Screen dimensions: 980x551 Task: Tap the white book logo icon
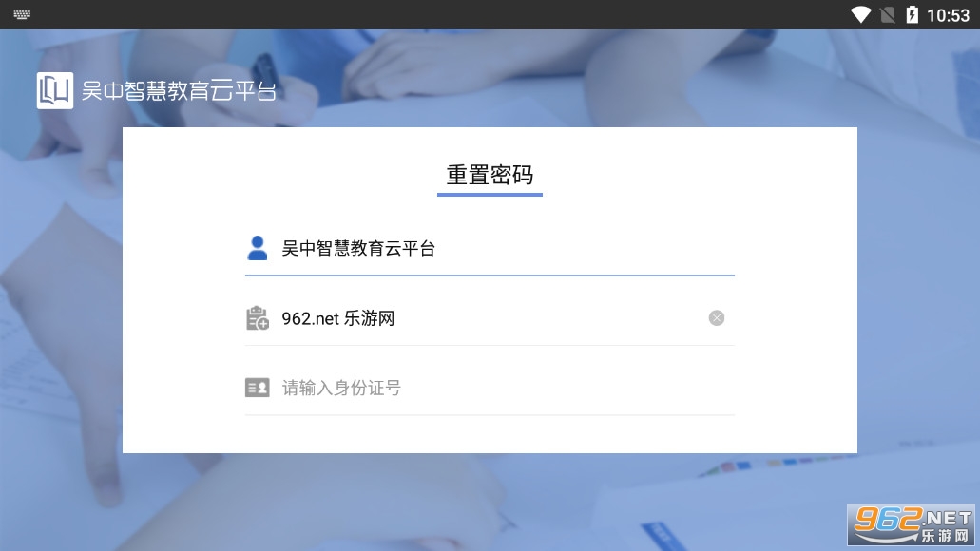(x=55, y=90)
